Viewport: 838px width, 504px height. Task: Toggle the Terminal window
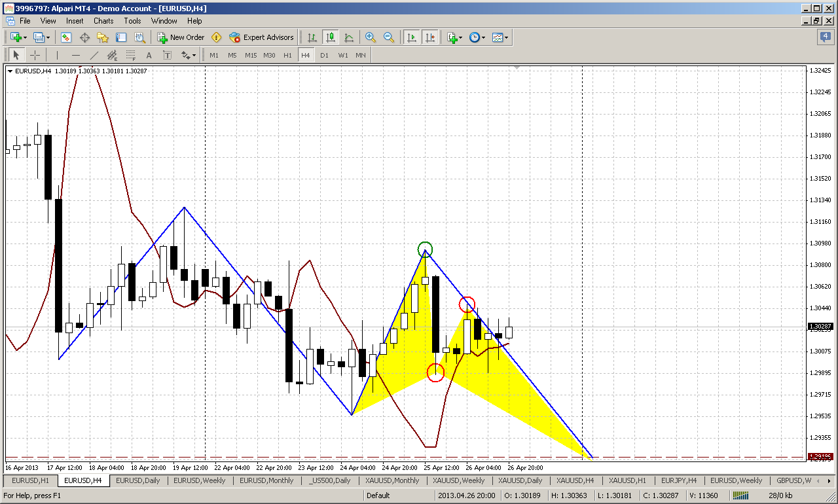[x=121, y=37]
